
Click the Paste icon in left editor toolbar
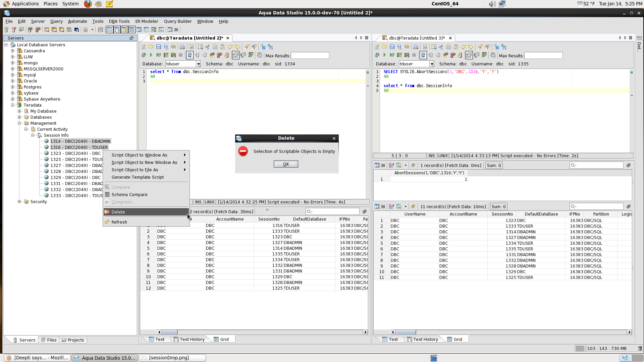(222, 47)
